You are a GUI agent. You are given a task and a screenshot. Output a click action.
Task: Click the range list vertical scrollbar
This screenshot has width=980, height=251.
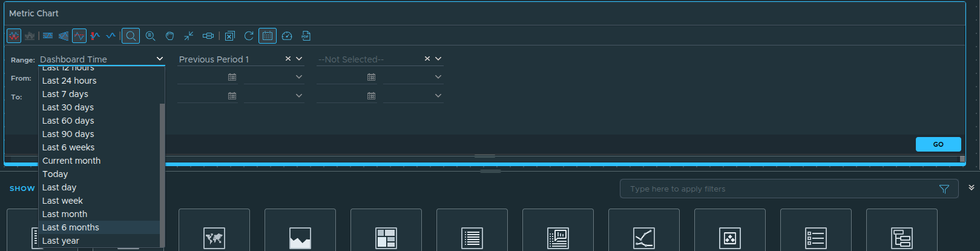162,170
